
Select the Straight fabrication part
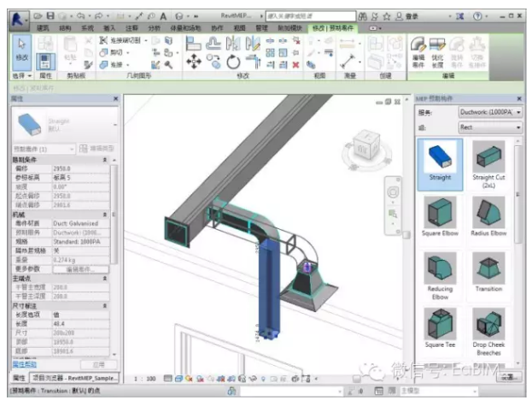pos(440,164)
